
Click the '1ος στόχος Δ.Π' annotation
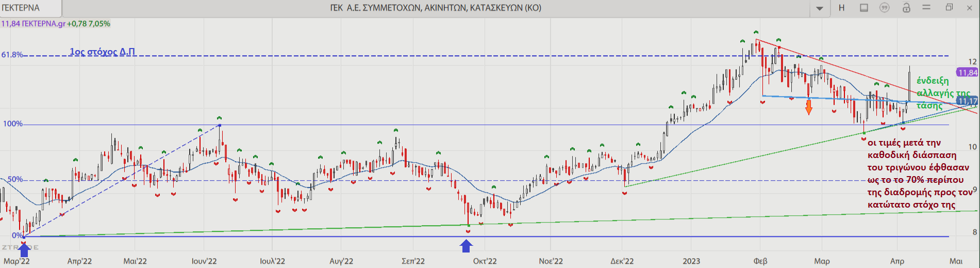pyautogui.click(x=102, y=52)
